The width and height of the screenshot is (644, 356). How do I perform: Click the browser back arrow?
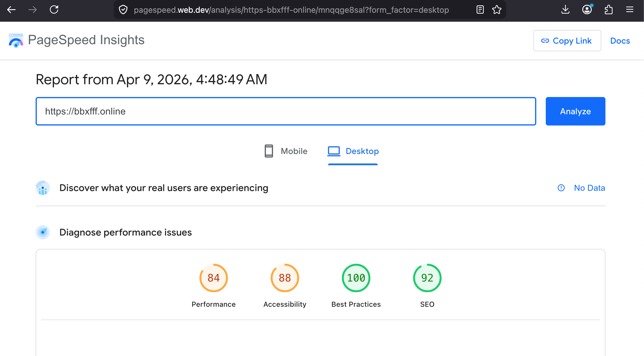point(11,9)
